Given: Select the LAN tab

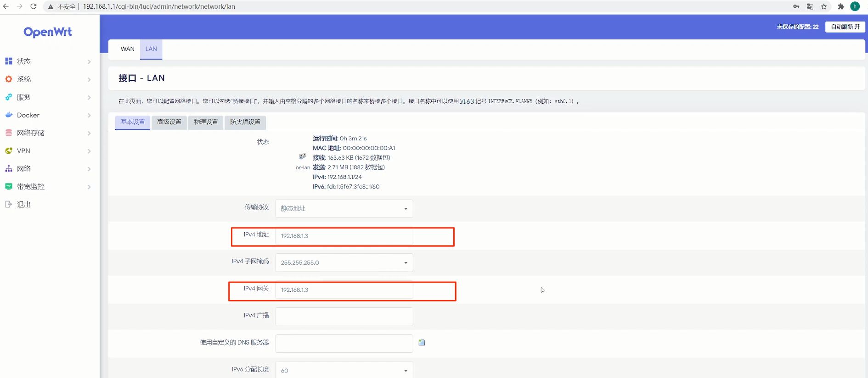Looking at the screenshot, I should pyautogui.click(x=151, y=49).
